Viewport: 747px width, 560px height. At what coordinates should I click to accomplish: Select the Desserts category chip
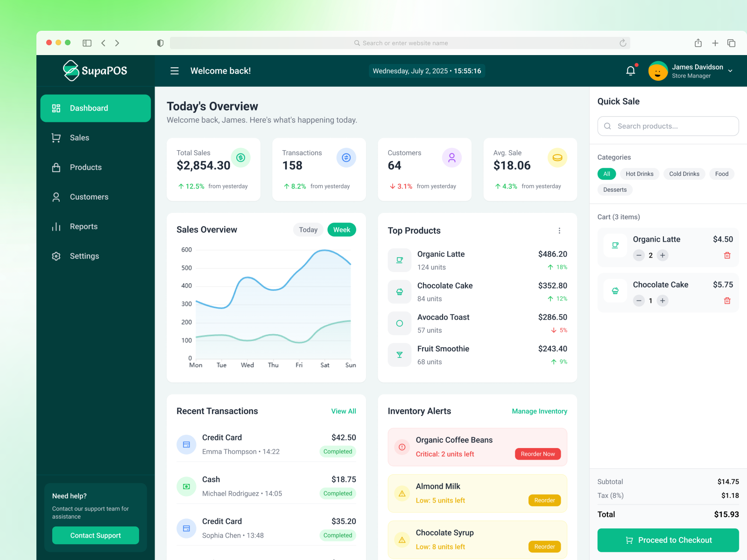615,189
